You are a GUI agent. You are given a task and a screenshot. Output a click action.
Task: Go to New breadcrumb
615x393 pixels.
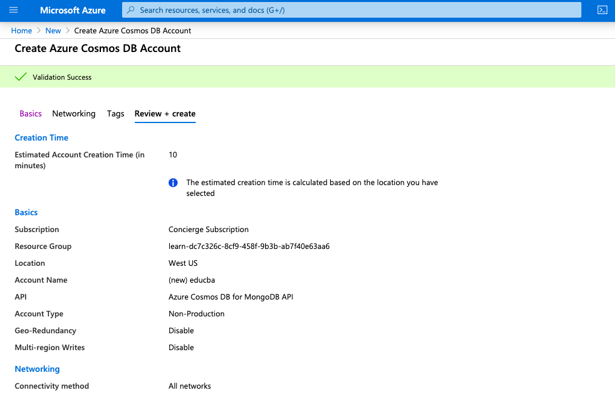coord(53,31)
